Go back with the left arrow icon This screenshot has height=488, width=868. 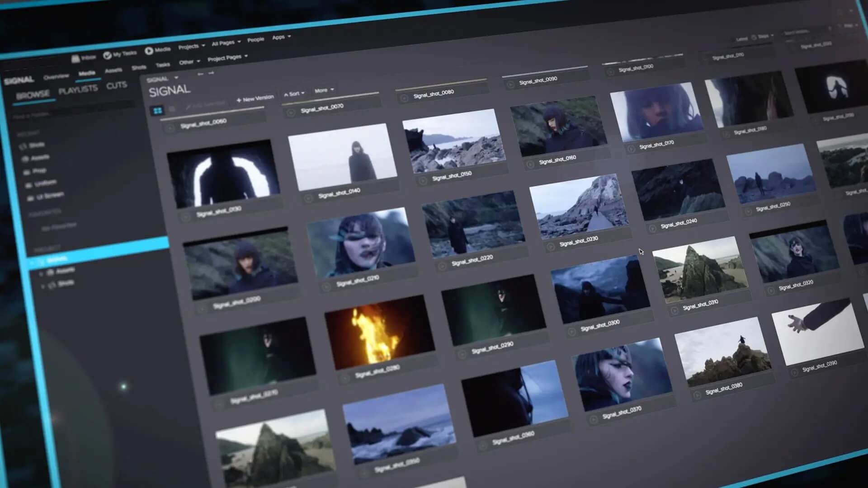(x=200, y=74)
